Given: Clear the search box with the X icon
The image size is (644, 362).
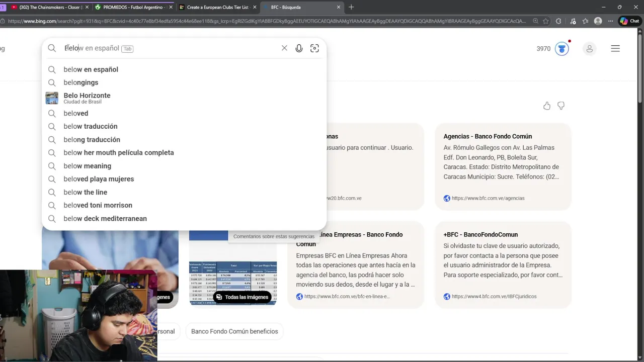Looking at the screenshot, I should tap(284, 48).
